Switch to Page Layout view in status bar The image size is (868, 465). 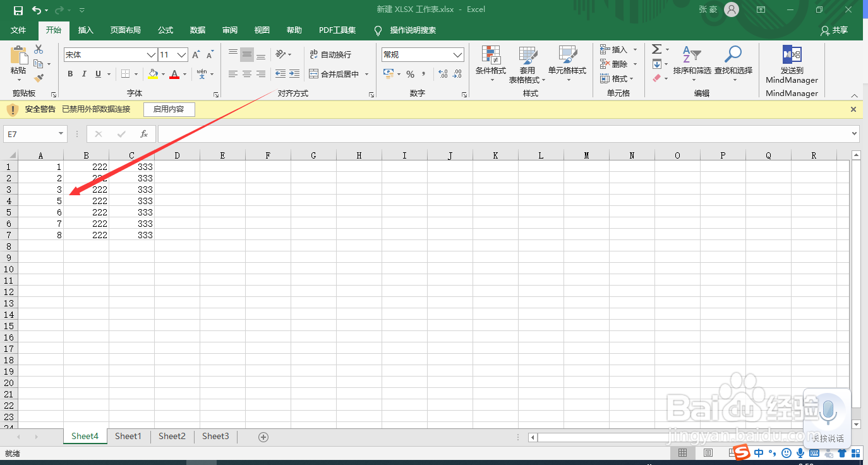click(708, 453)
